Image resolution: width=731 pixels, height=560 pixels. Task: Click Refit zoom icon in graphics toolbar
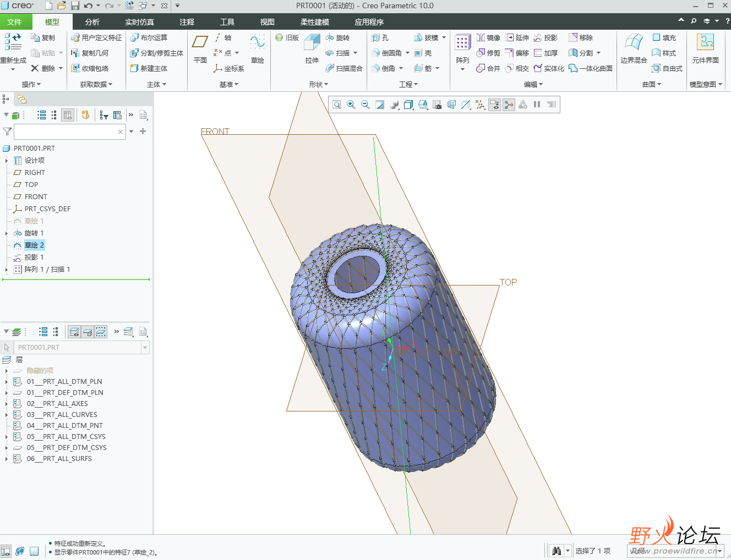point(337,105)
